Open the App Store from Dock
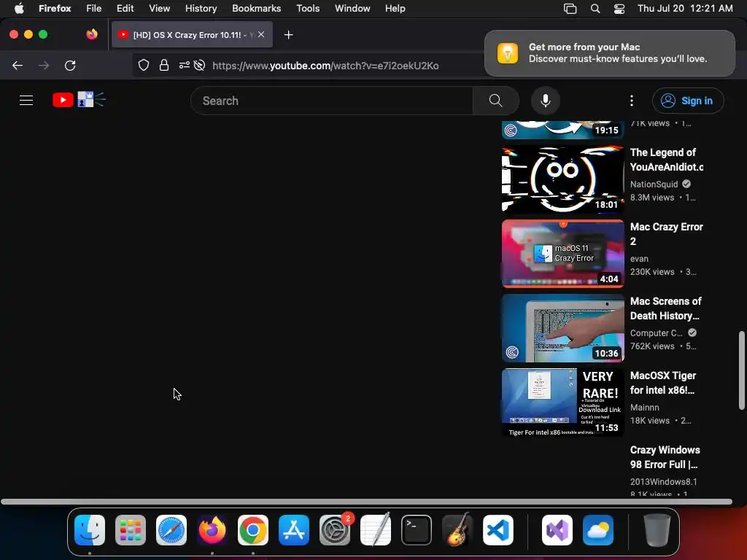Screen dimensions: 747x560 pyautogui.click(x=294, y=530)
